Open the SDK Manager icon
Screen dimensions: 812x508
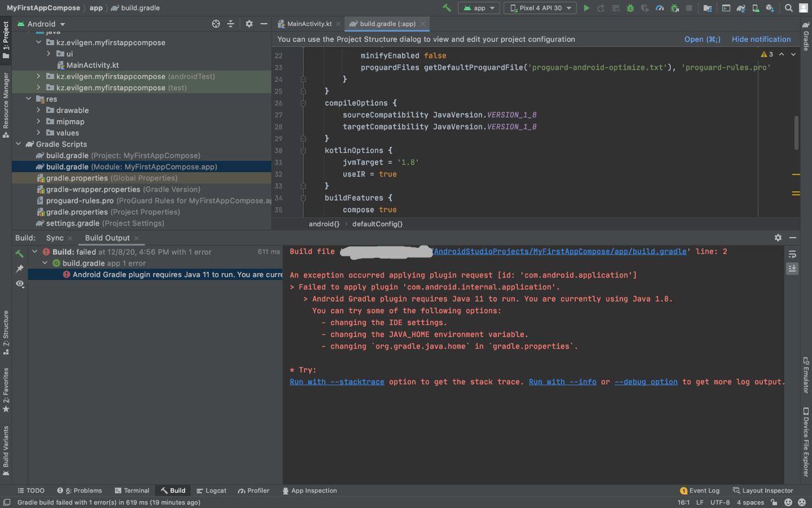(x=769, y=8)
